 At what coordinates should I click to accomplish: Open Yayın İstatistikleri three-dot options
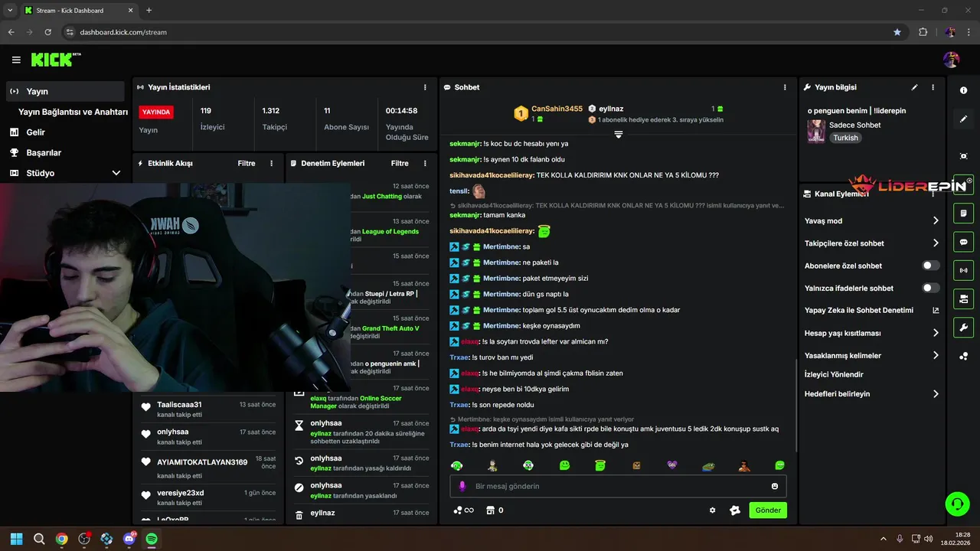[426, 87]
